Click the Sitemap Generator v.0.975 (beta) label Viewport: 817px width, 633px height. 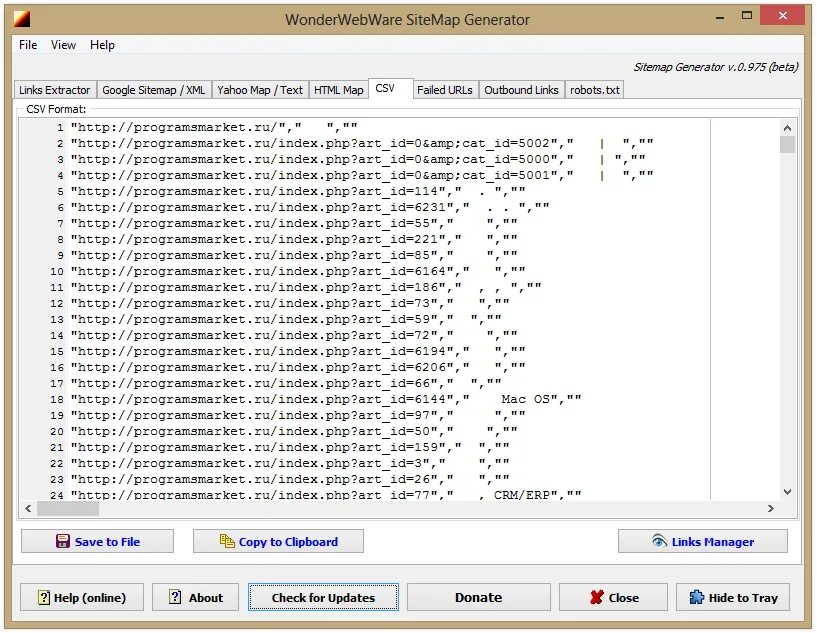(716, 67)
